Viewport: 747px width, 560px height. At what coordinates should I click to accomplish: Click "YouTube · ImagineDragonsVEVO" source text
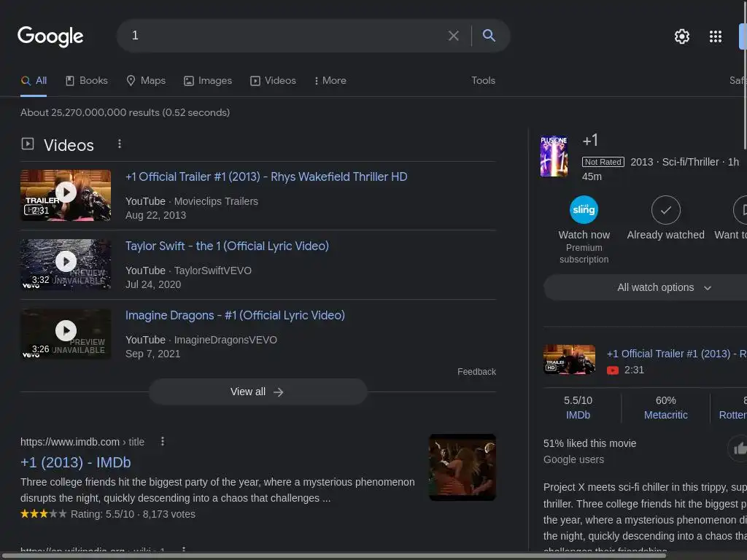click(x=201, y=340)
